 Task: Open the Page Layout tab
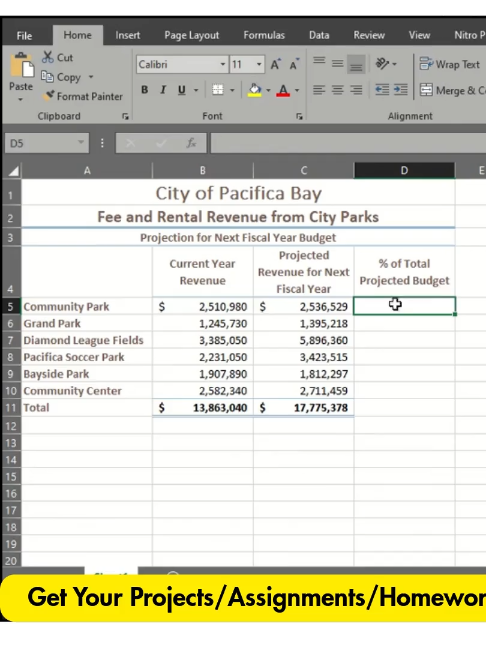pos(192,35)
